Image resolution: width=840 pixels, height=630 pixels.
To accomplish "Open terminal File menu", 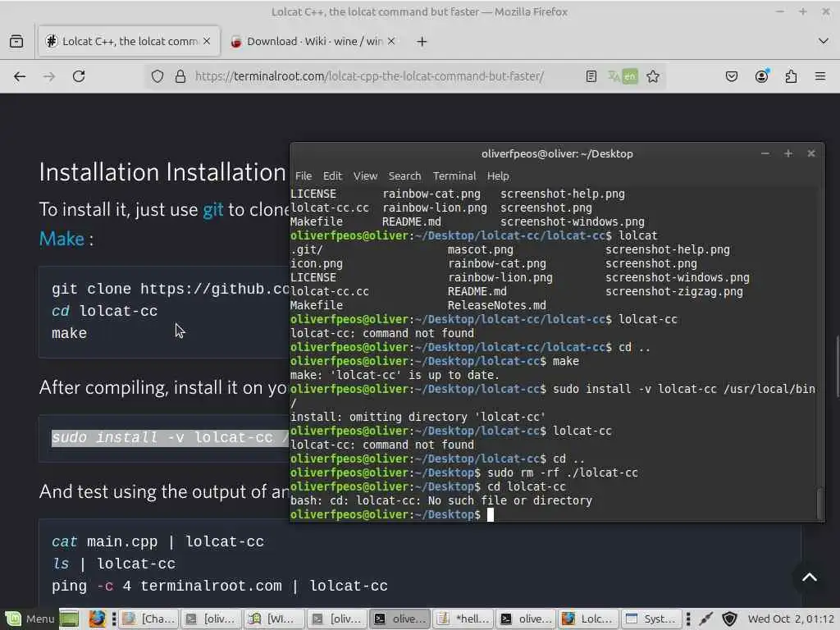I will (304, 176).
